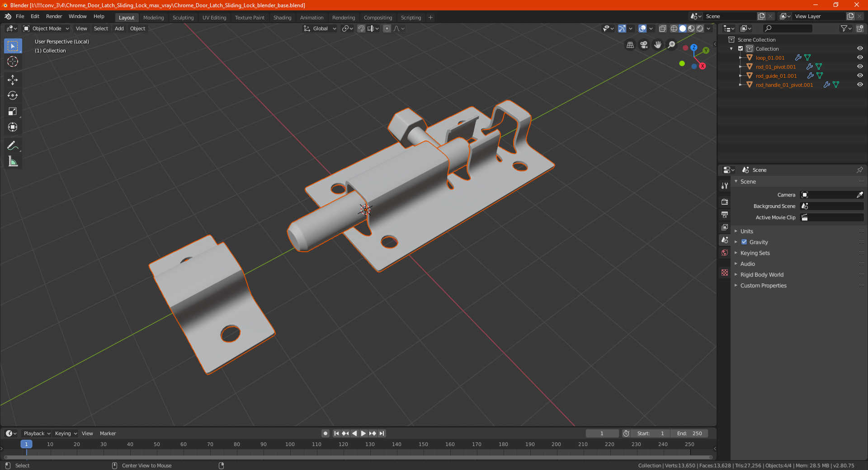Open the Object Mode dropdown
Viewport: 868px width, 470px height.
tap(46, 28)
